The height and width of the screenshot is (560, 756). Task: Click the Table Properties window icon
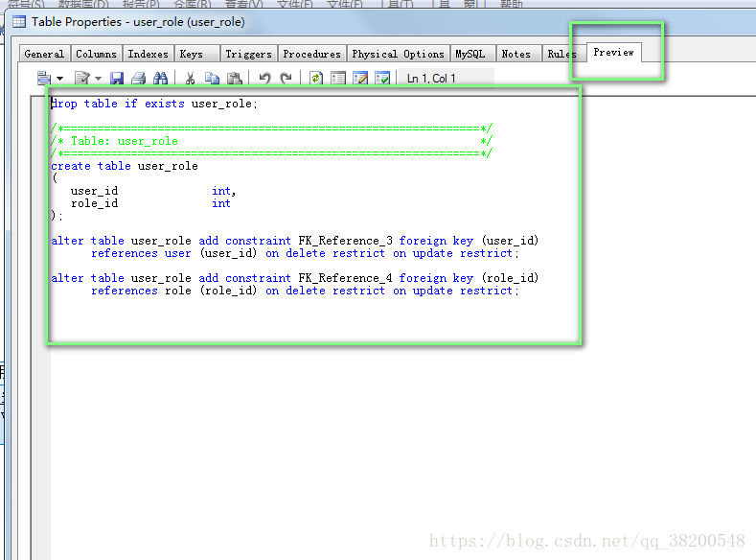pos(19,22)
